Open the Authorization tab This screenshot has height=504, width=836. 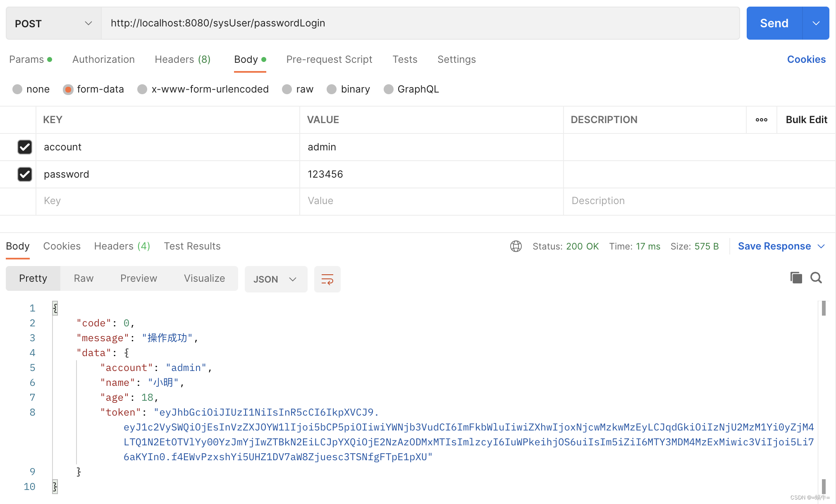(x=103, y=59)
